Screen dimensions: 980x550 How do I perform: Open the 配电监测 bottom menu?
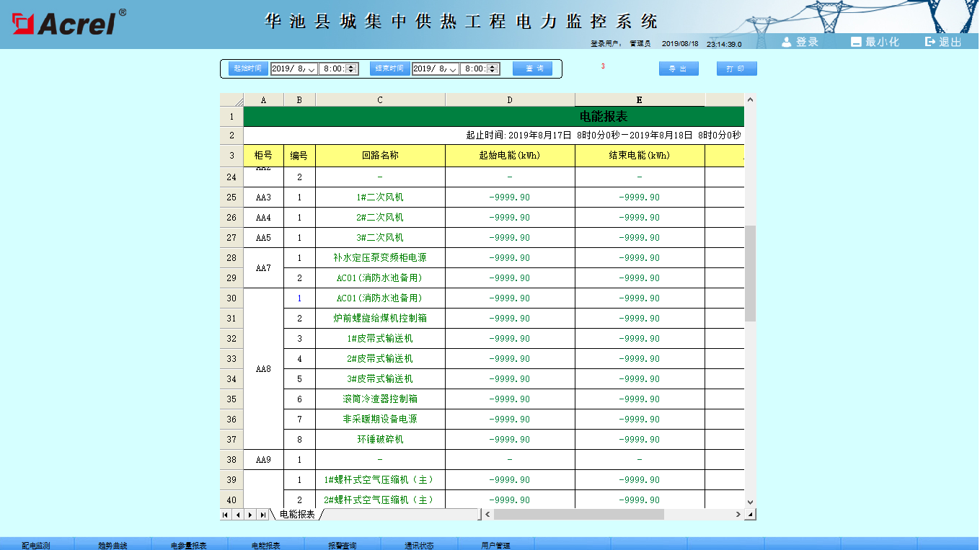point(36,545)
